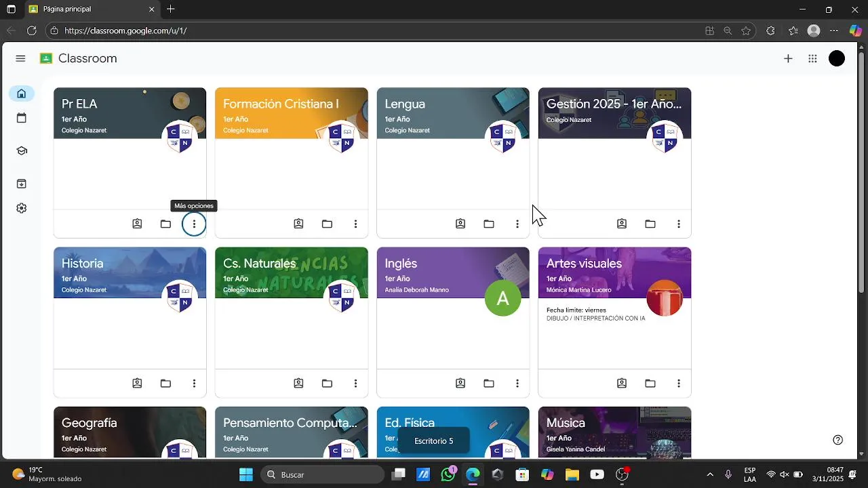Image resolution: width=868 pixels, height=488 pixels.
Task: Open the Google account avatar
Action: coord(837,59)
